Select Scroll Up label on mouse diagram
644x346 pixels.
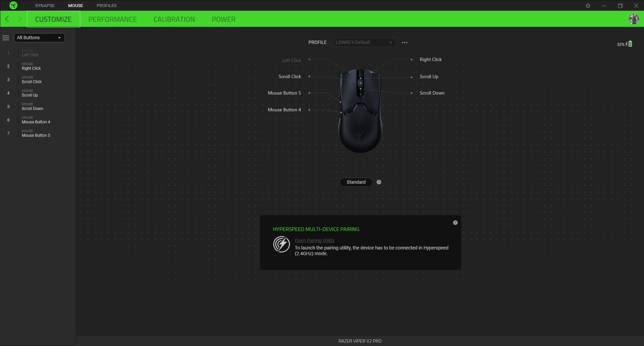point(429,76)
